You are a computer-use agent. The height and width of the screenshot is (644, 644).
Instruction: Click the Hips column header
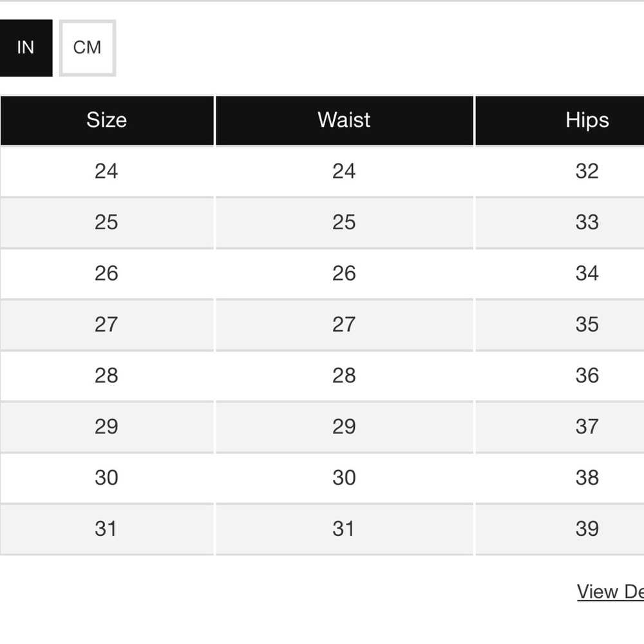(560, 120)
